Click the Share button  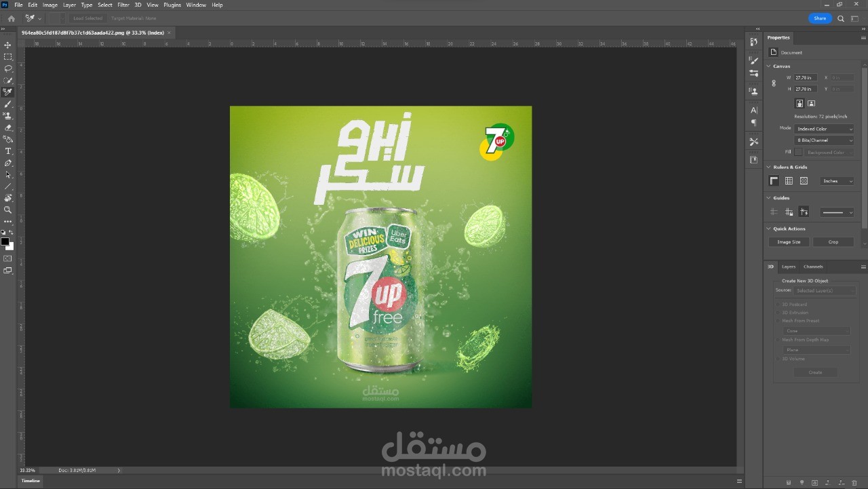820,18
